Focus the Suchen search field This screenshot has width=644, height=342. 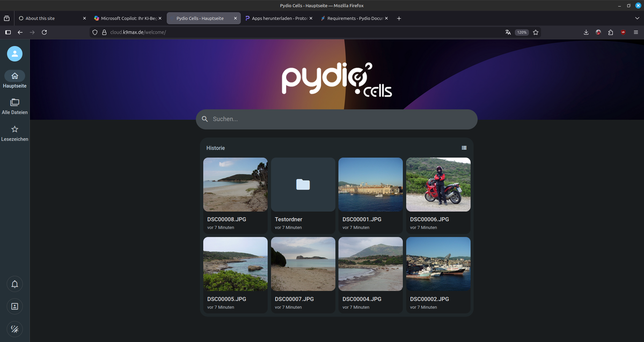tap(336, 119)
